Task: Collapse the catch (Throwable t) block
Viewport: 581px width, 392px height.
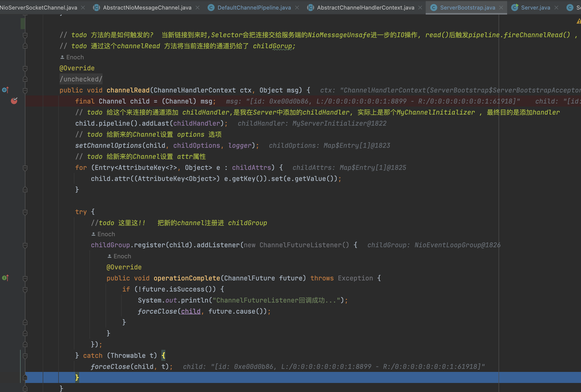Action: pyautogui.click(x=25, y=356)
